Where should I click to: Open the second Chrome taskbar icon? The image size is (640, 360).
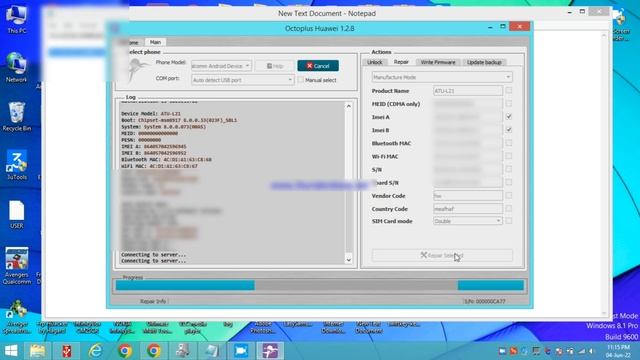pos(153,351)
